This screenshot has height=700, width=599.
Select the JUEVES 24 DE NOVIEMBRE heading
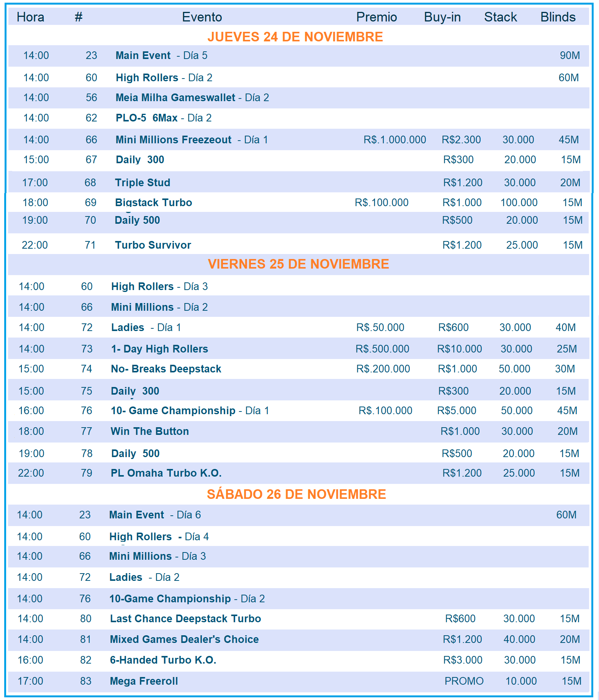[x=295, y=37]
